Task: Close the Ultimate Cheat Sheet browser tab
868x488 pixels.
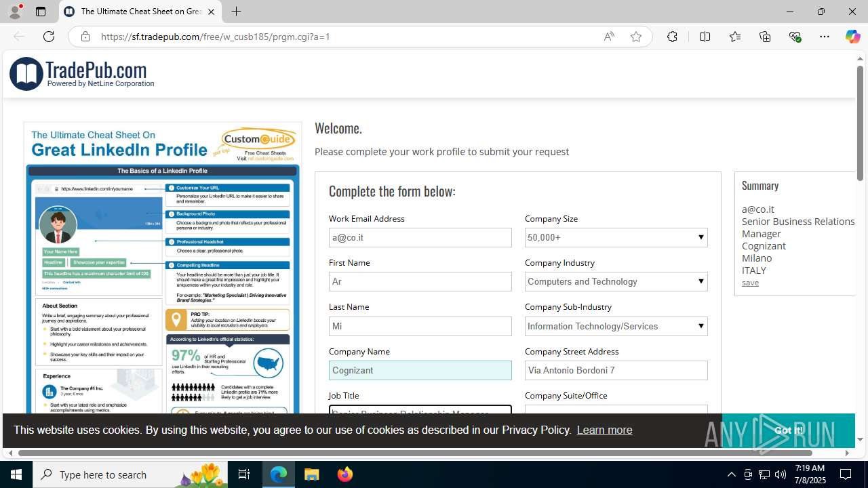Action: (211, 12)
